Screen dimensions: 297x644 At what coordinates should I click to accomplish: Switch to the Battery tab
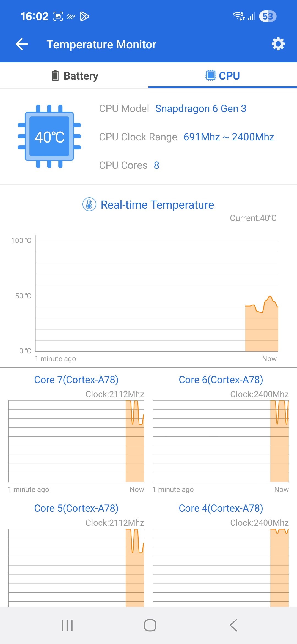click(x=74, y=75)
